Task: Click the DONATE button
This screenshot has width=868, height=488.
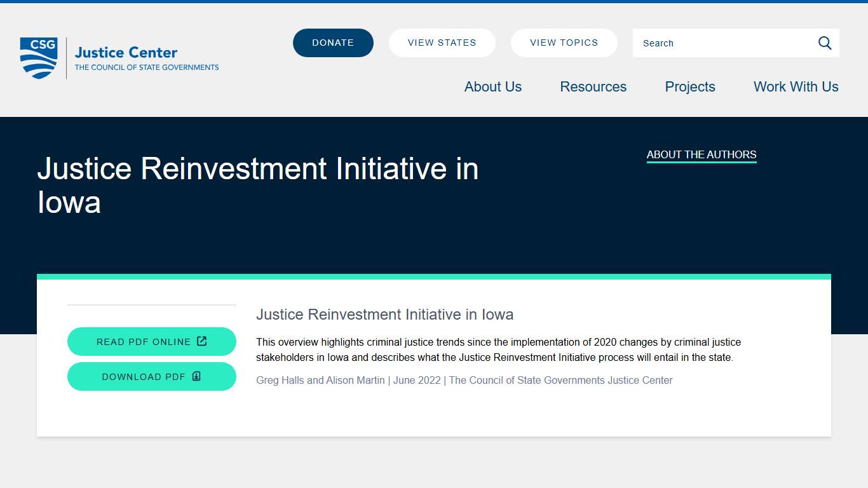Action: click(332, 43)
